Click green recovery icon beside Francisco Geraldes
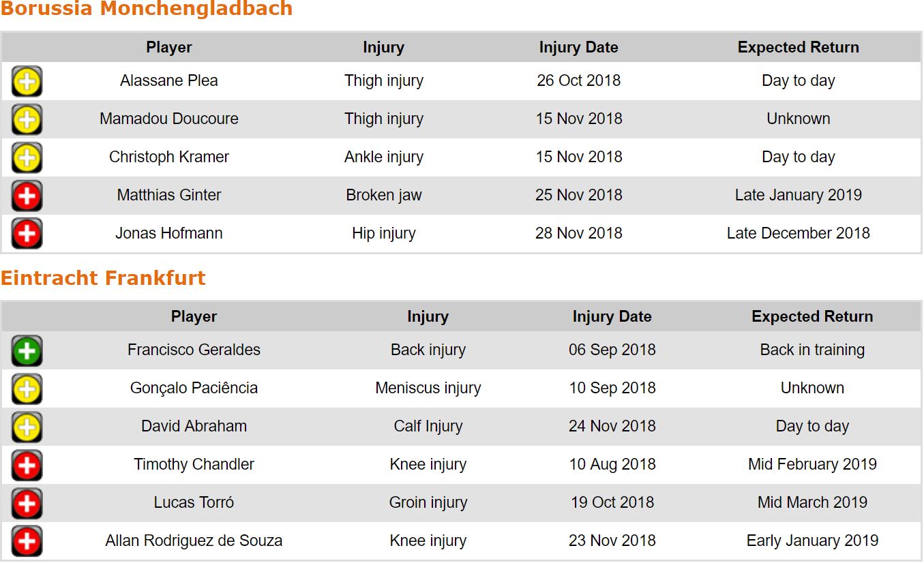The height and width of the screenshot is (563, 924). pos(27,351)
